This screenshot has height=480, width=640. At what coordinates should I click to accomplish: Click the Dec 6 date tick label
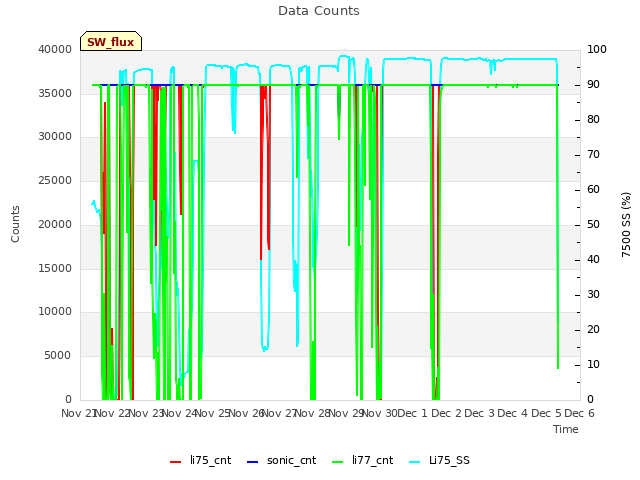580,413
